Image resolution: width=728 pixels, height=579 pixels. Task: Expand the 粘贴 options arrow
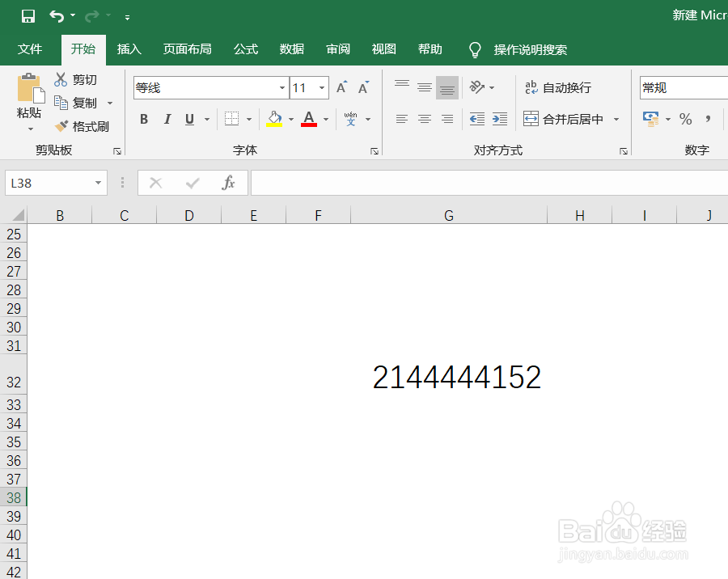[31, 129]
